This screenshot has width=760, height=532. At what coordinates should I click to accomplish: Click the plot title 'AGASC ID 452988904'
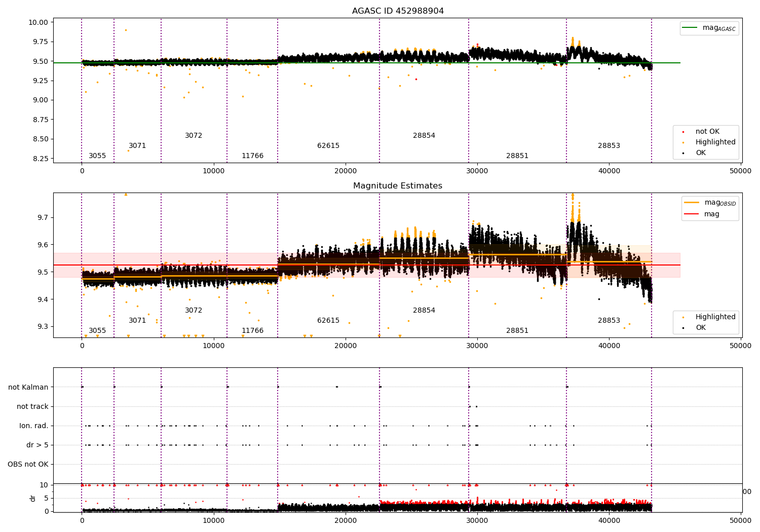[398, 11]
